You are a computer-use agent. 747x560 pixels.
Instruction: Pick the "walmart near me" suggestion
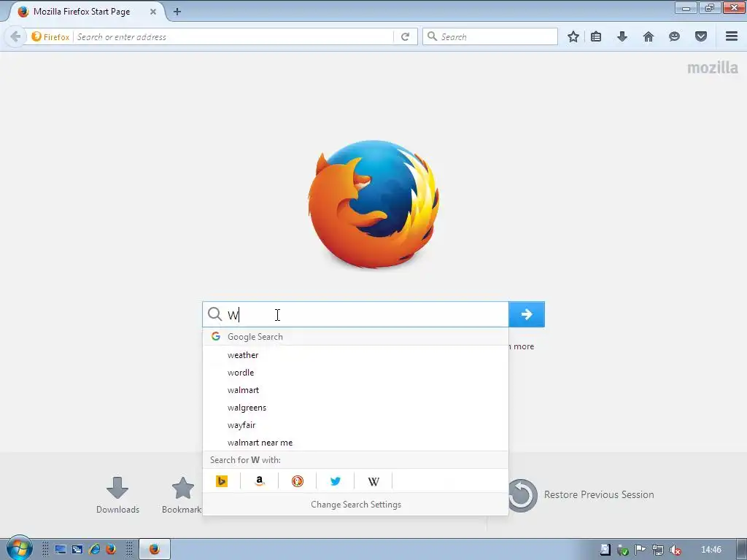pyautogui.click(x=355, y=443)
